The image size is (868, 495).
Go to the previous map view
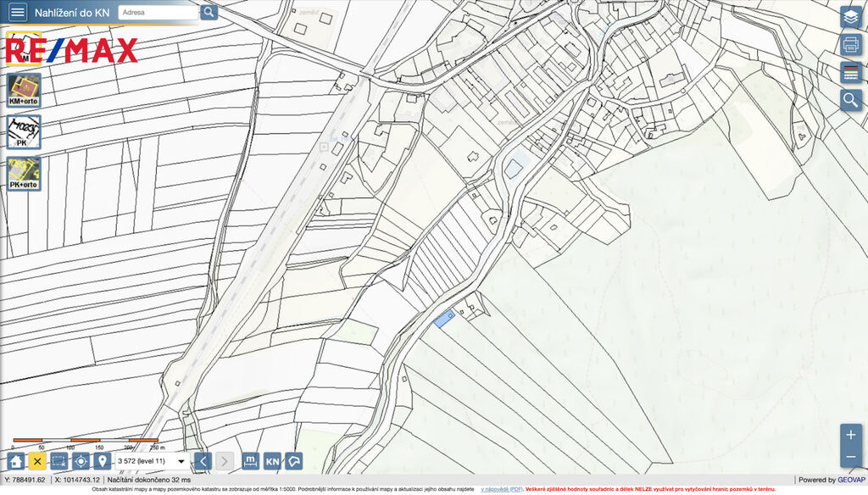[x=203, y=461]
